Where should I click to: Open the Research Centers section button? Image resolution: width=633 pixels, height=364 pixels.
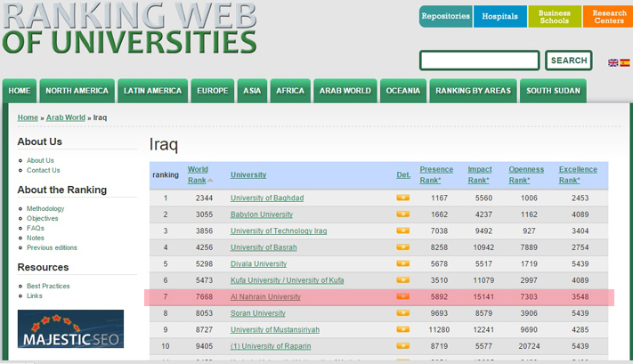[608, 17]
